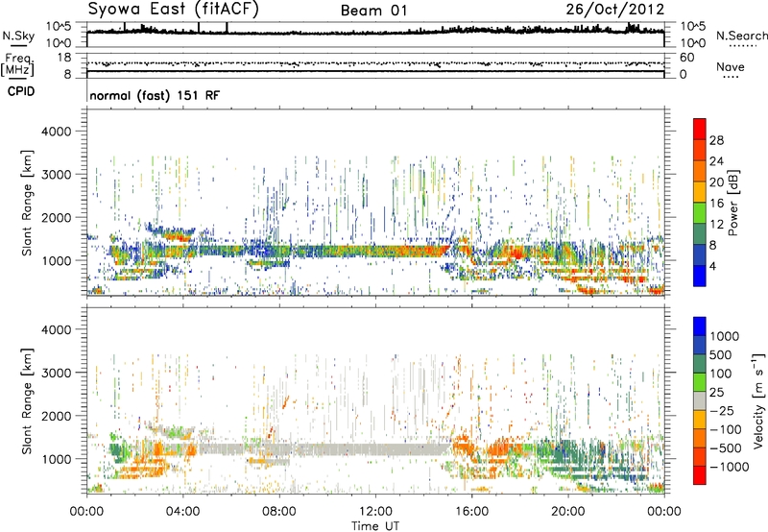768x532 pixels.
Task: Click the '28' power colorbar tick
Action: (716, 140)
